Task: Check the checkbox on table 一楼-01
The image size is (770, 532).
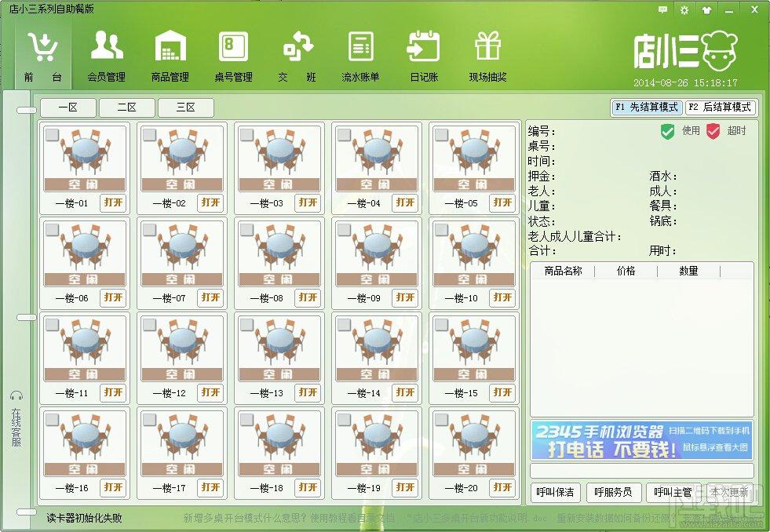Action: coord(52,134)
